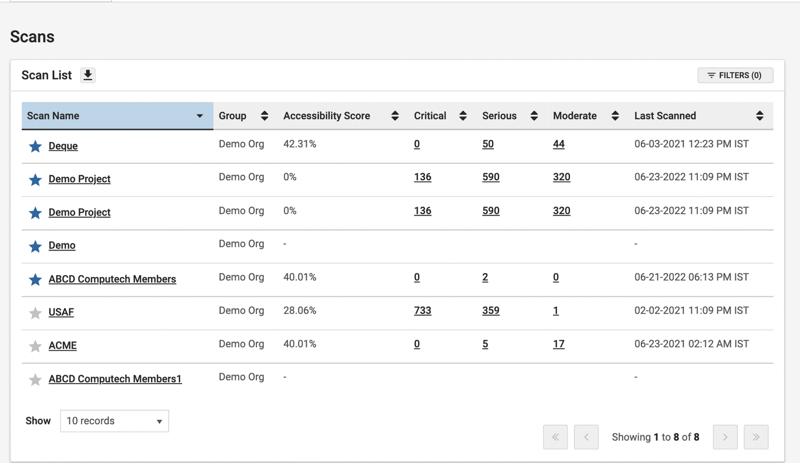Jump to first page of scans
The height and width of the screenshot is (463, 800).
click(x=555, y=437)
